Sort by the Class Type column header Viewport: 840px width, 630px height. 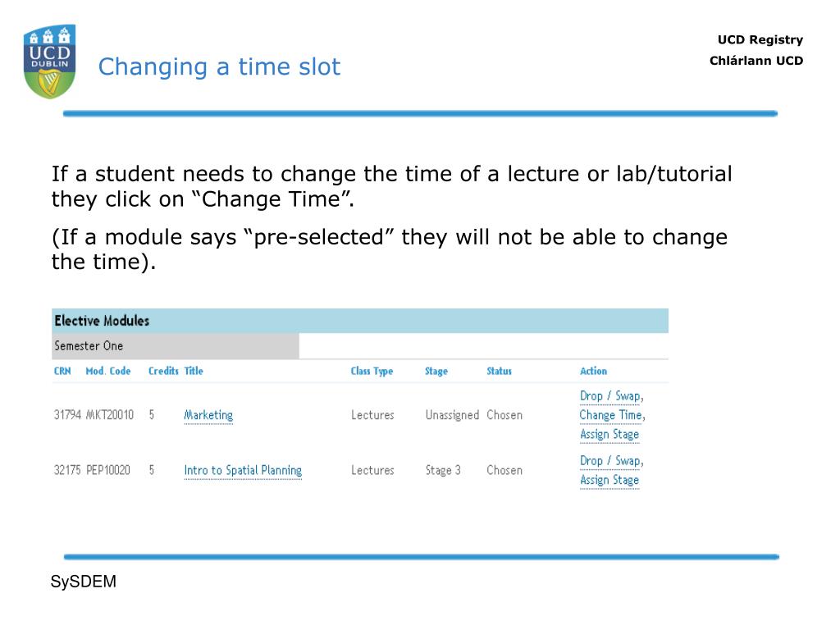[372, 372]
